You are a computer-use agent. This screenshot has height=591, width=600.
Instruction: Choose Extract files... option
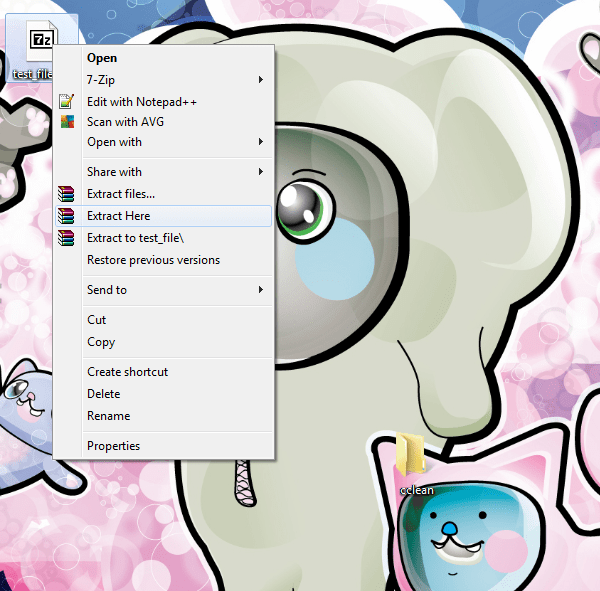(164, 194)
